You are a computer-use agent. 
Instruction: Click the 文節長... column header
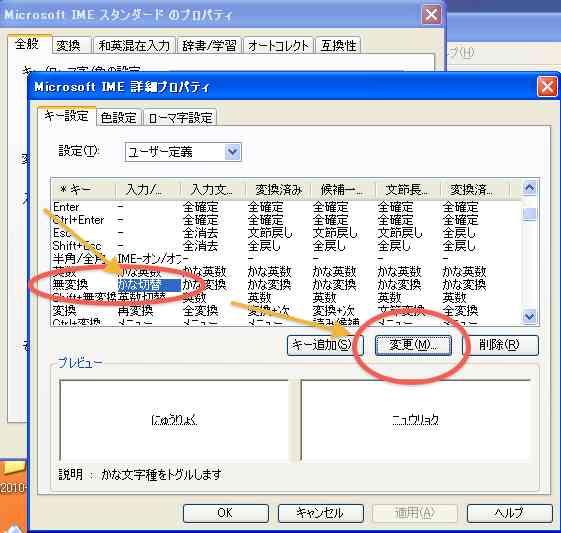click(x=408, y=190)
